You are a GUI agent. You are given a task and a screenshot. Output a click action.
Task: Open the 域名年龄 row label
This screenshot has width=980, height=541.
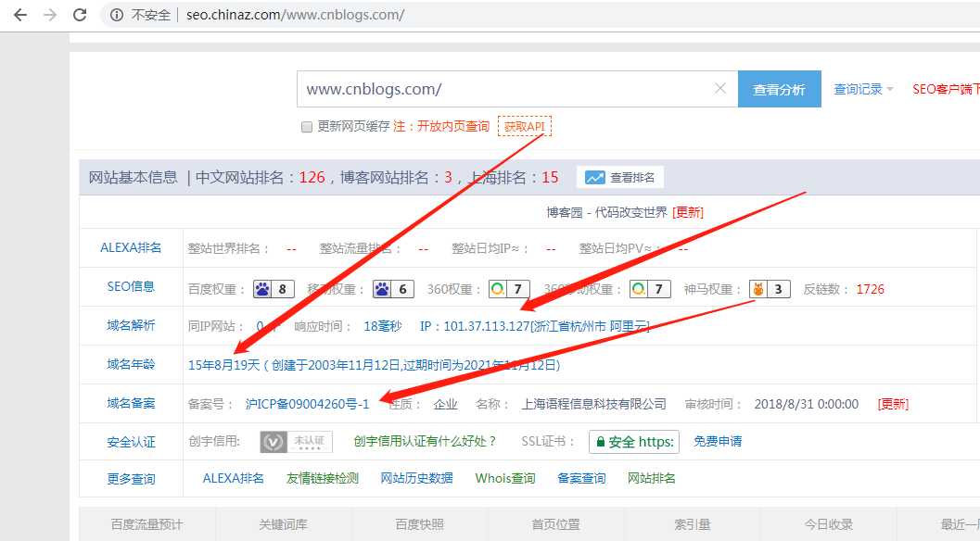(131, 364)
